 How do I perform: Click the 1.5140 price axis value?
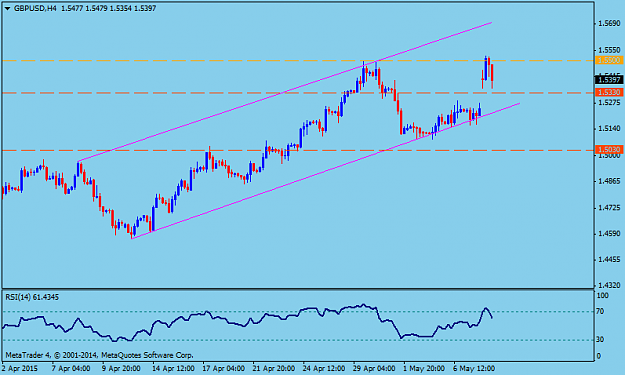(609, 128)
